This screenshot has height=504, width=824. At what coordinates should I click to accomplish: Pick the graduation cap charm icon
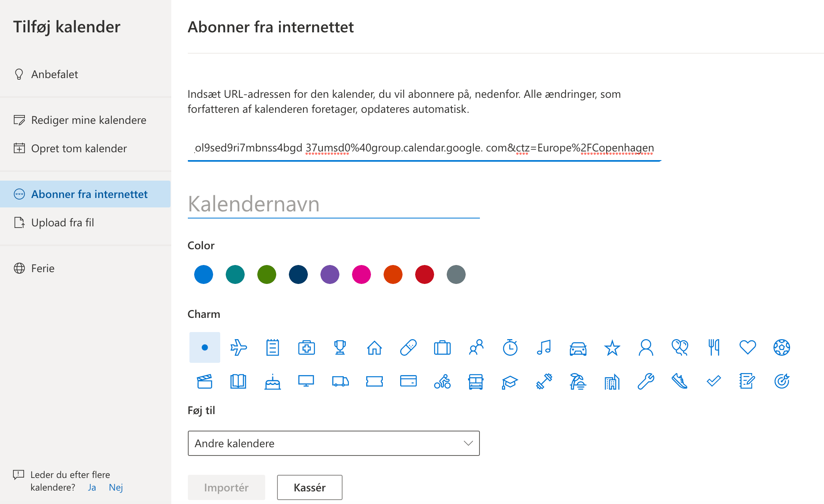point(510,381)
